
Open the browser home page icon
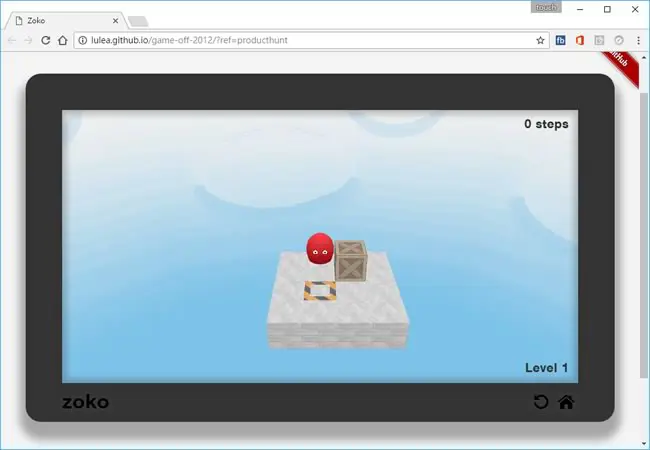click(63, 40)
